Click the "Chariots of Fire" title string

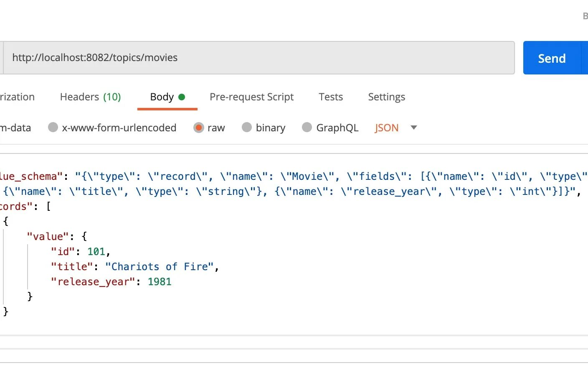pyautogui.click(x=159, y=267)
